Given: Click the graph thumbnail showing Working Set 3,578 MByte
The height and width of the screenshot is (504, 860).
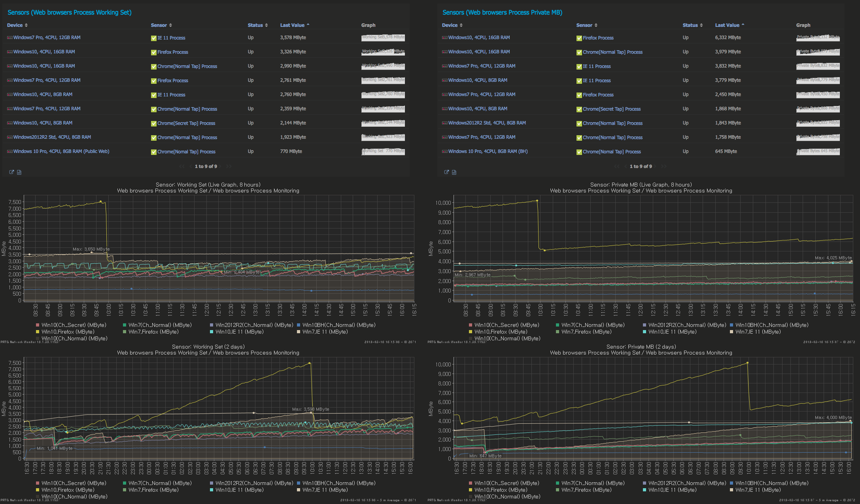Looking at the screenshot, I should click(383, 38).
